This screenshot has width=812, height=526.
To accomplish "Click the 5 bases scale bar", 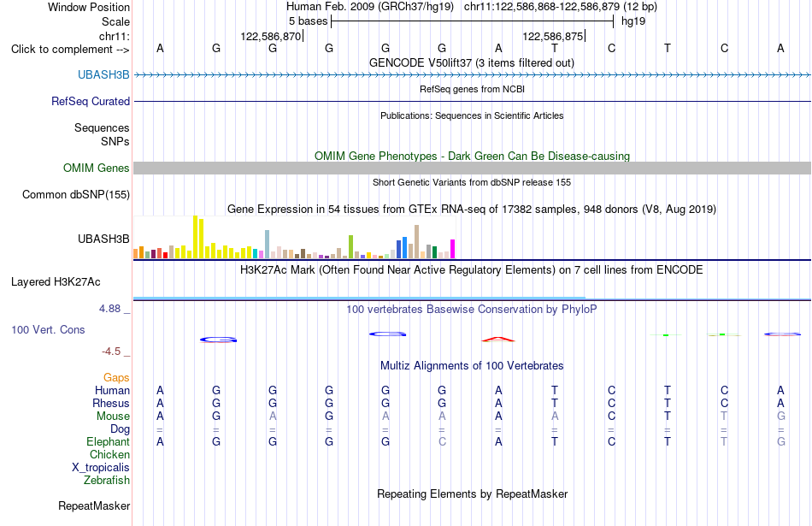I will [x=473, y=21].
